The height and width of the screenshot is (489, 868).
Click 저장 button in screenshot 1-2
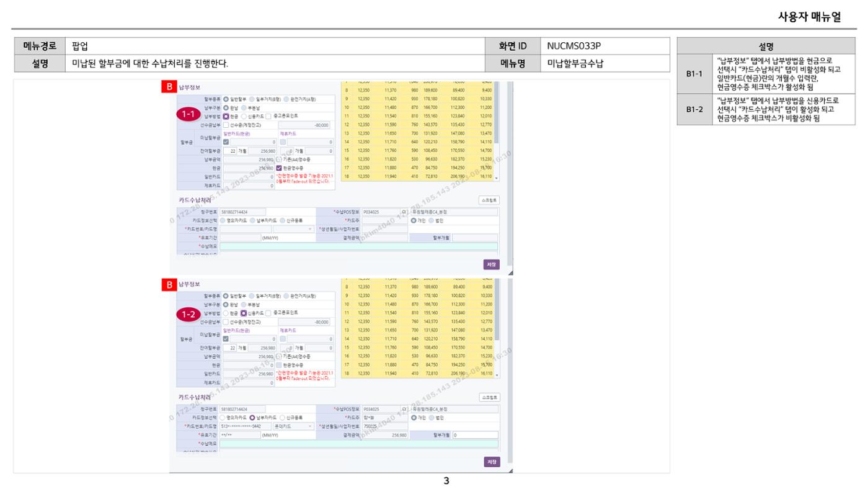click(x=492, y=462)
